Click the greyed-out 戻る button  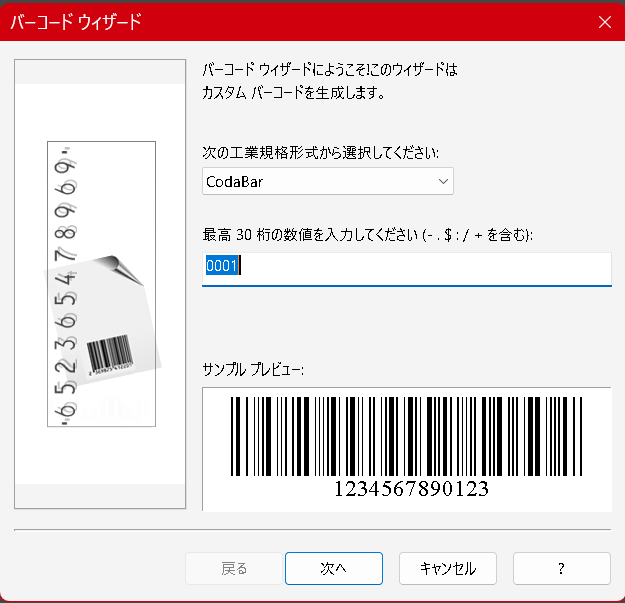[x=234, y=568]
